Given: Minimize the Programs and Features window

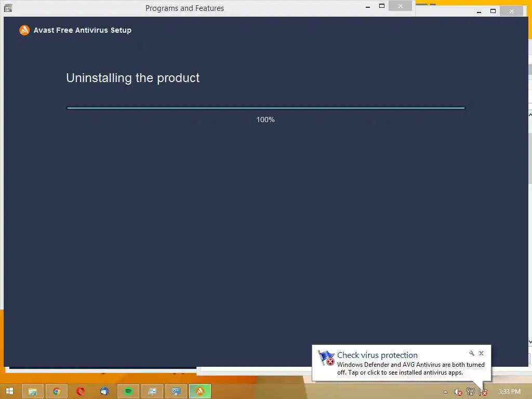Looking at the screenshot, I should point(368,6).
